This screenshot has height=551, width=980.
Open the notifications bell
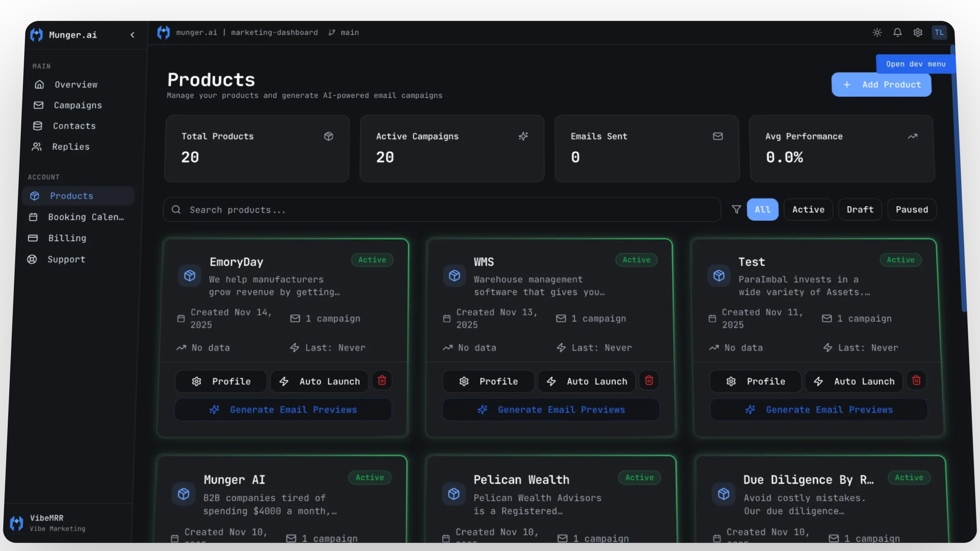click(x=898, y=33)
